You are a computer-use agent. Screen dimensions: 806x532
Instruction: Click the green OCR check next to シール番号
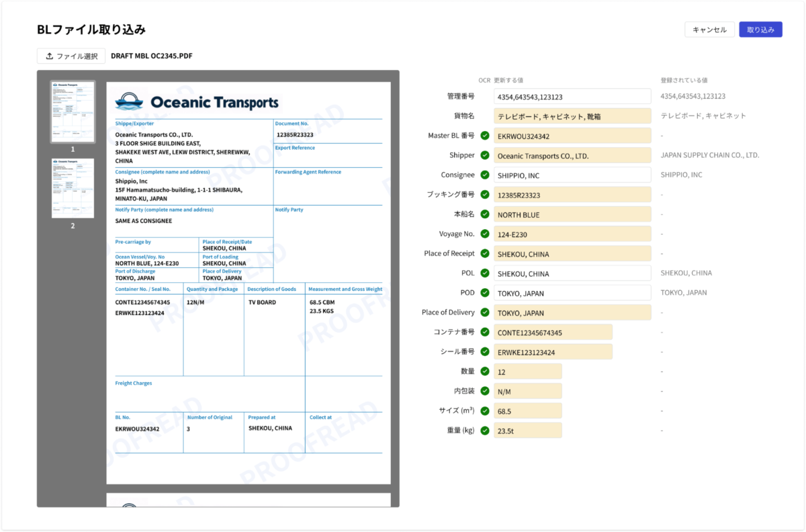[484, 351]
